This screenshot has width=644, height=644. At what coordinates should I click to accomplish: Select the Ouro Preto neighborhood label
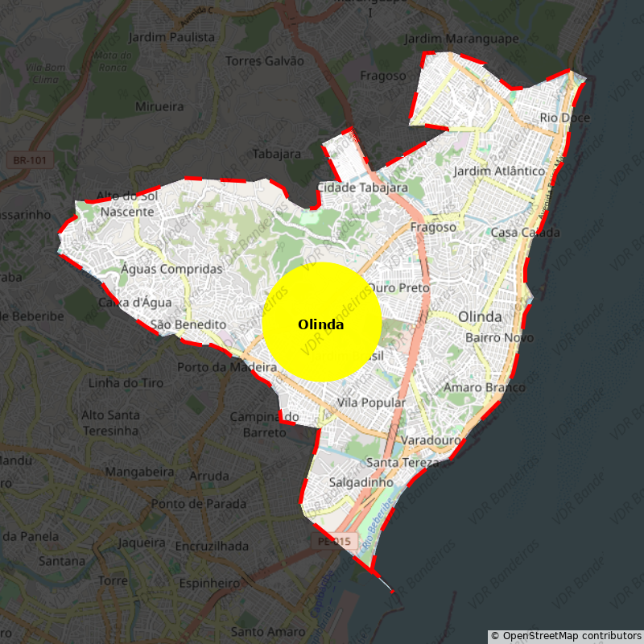coord(398,287)
